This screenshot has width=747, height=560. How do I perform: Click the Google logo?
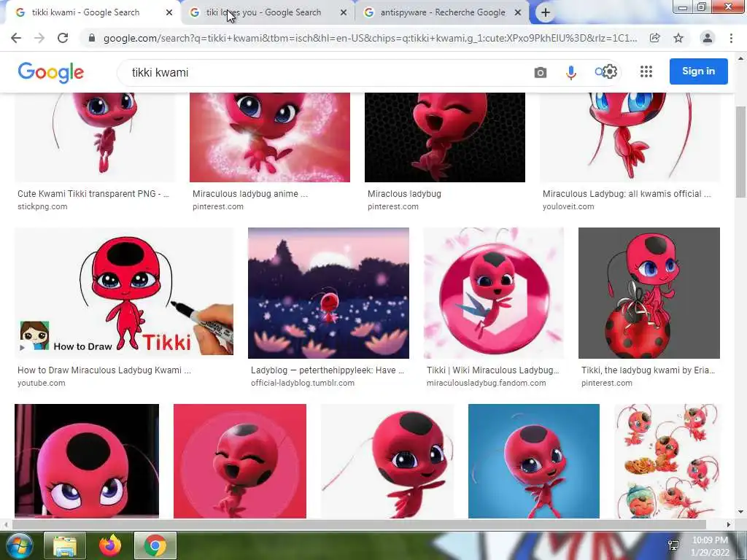point(50,72)
